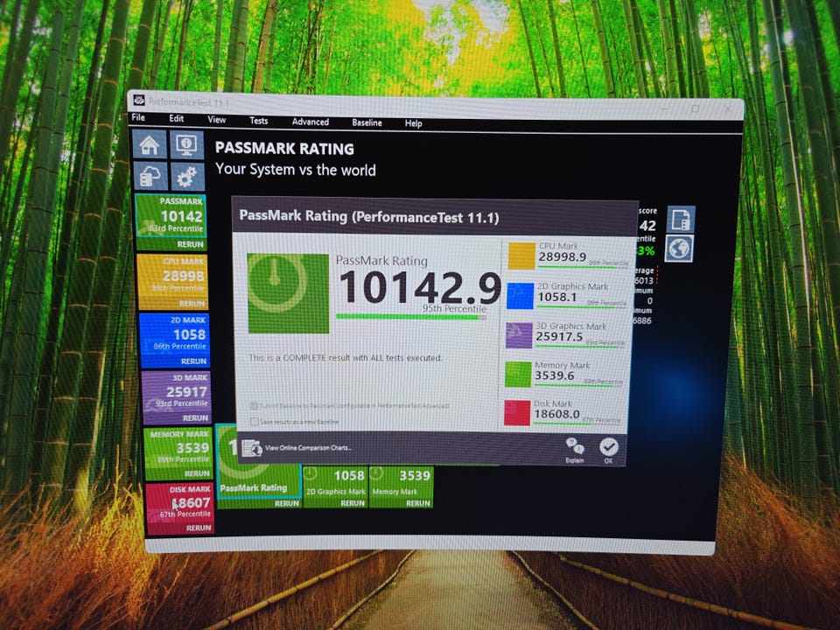Click the PassMark Rating dialog title bar
Image resolution: width=840 pixels, height=630 pixels.
point(435,217)
